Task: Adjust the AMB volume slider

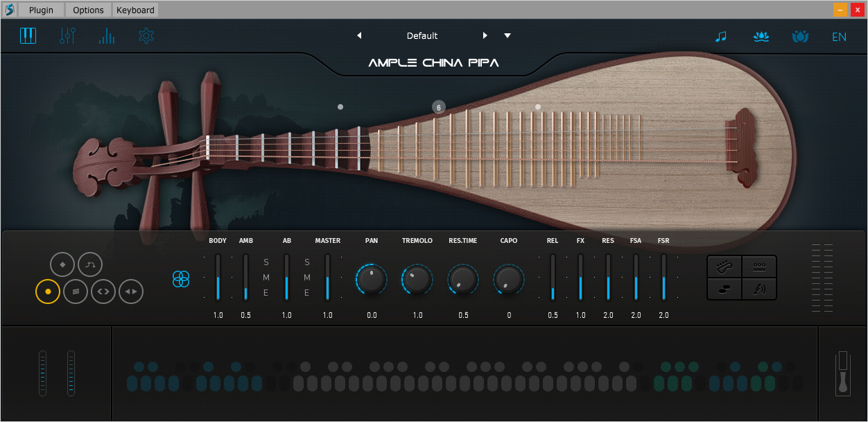Action: click(245, 277)
